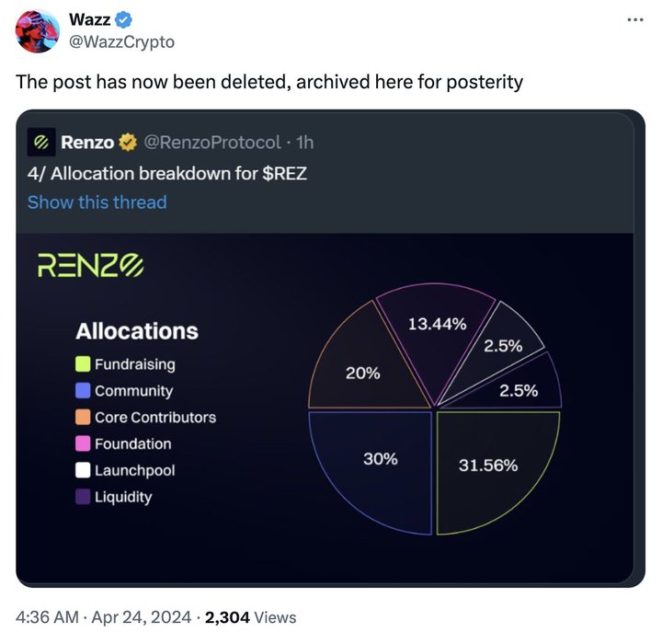Click the @WazzCrypto handle
662x644 pixels.
tap(121, 41)
